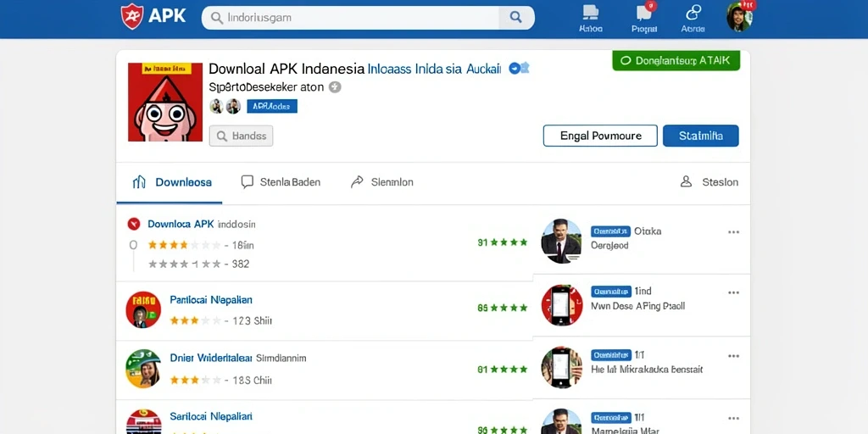
Task: Open the first header icon left of notifications
Action: point(591,19)
